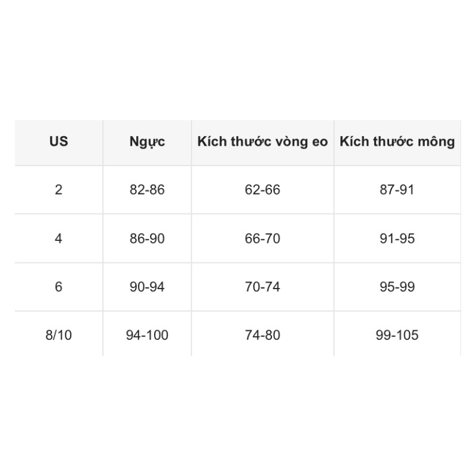This screenshot has width=476, height=476.
Task: Click the US column header
Action: pos(58,142)
